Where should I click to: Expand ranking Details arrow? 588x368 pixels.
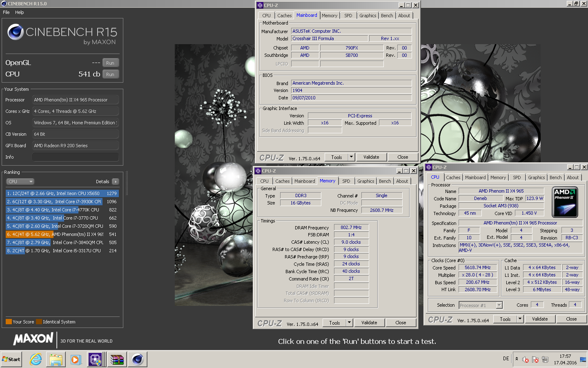pyautogui.click(x=116, y=182)
